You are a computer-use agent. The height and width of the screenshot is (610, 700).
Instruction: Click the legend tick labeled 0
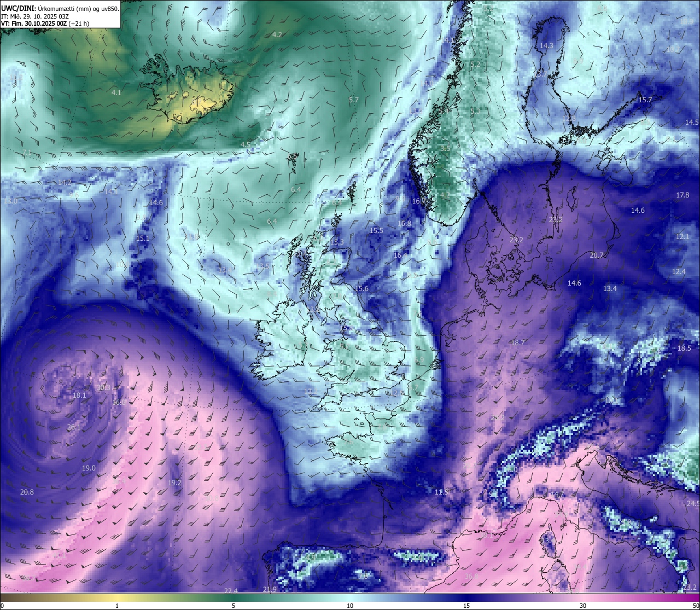(2, 606)
